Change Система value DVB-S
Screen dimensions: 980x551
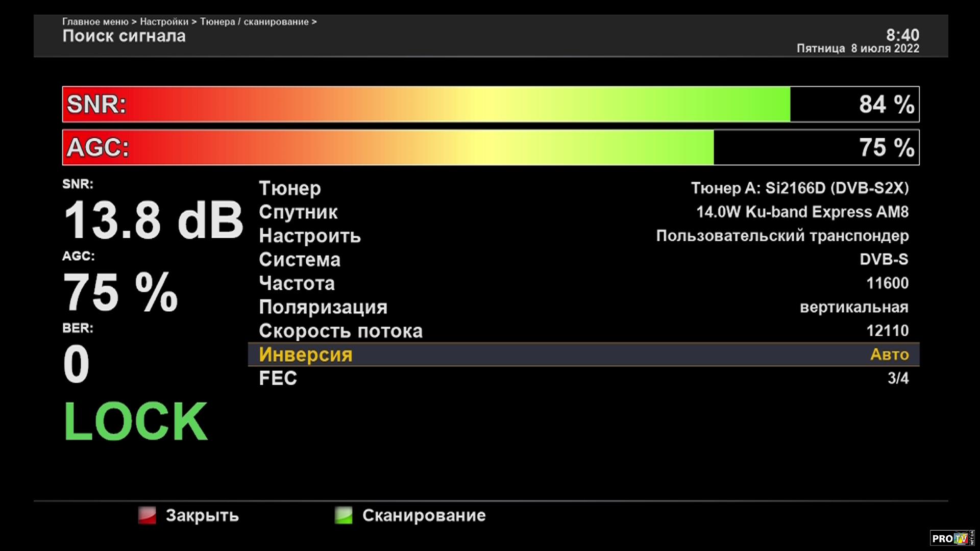884,259
